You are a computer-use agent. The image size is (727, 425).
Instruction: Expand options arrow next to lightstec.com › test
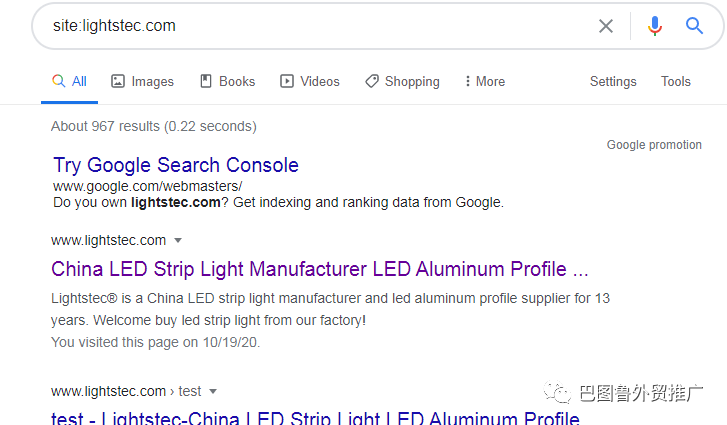point(213,391)
